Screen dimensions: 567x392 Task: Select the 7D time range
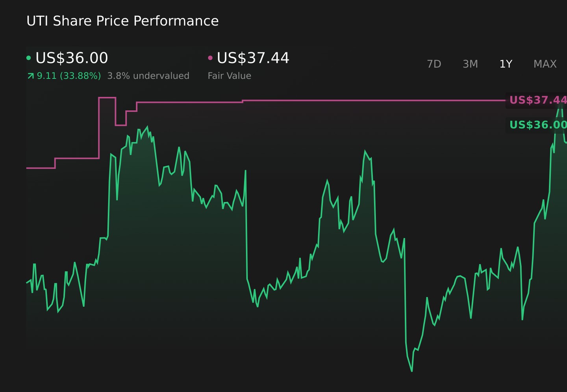(x=434, y=64)
